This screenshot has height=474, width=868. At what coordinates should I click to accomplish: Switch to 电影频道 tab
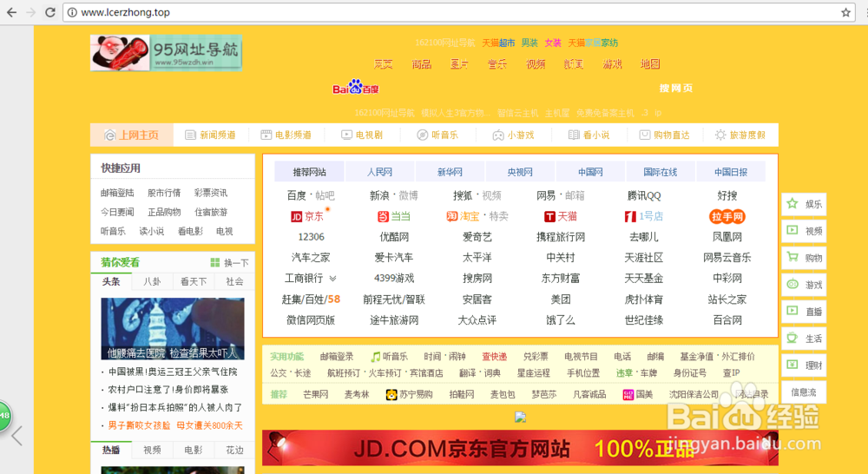click(x=286, y=135)
